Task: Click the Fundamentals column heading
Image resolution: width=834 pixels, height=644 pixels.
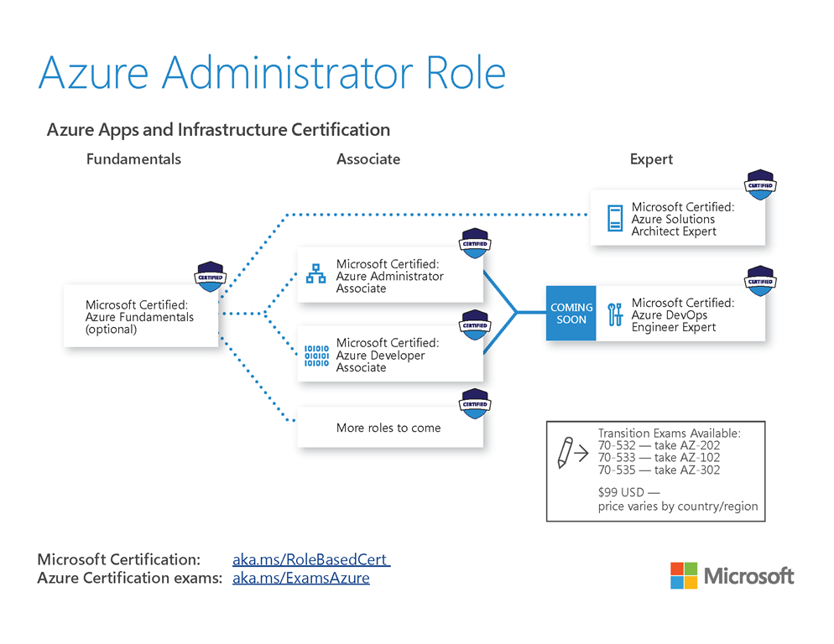Action: coord(133,159)
